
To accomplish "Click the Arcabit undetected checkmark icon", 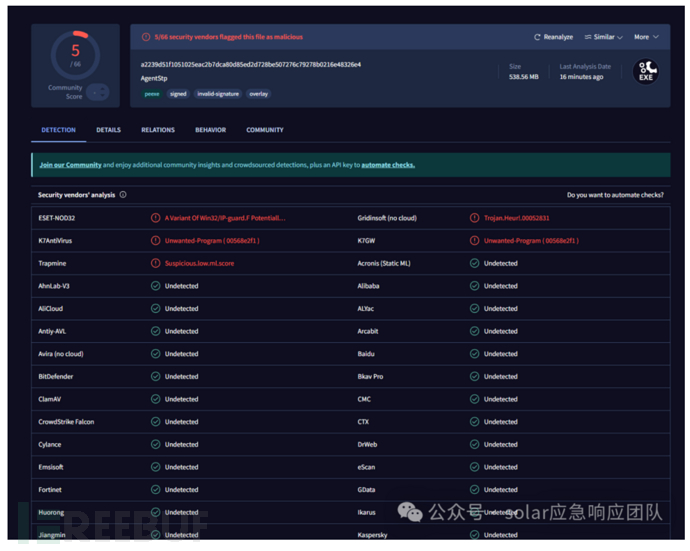I will coord(474,331).
